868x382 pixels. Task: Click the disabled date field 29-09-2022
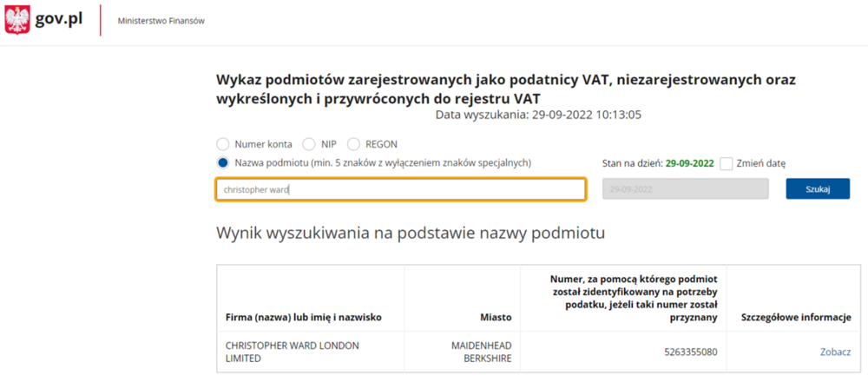point(685,189)
